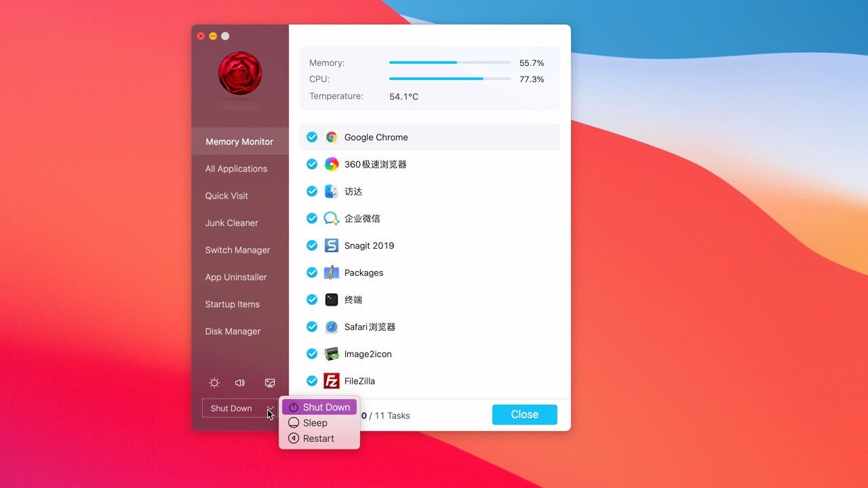Click the 360极速浏览器 colorful icon
Image resolution: width=868 pixels, height=488 pixels.
[332, 164]
